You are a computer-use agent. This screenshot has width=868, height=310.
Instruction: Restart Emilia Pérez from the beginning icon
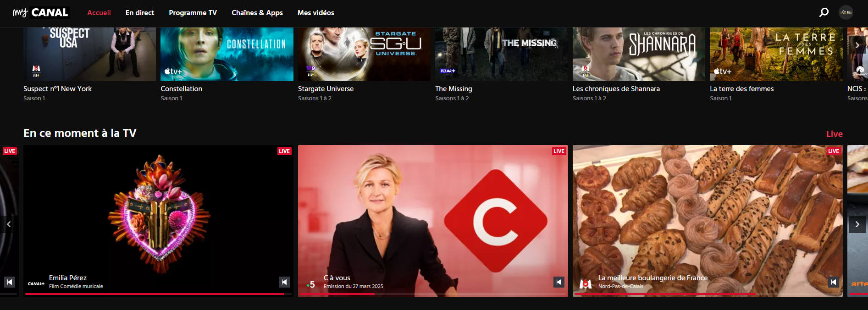(284, 282)
